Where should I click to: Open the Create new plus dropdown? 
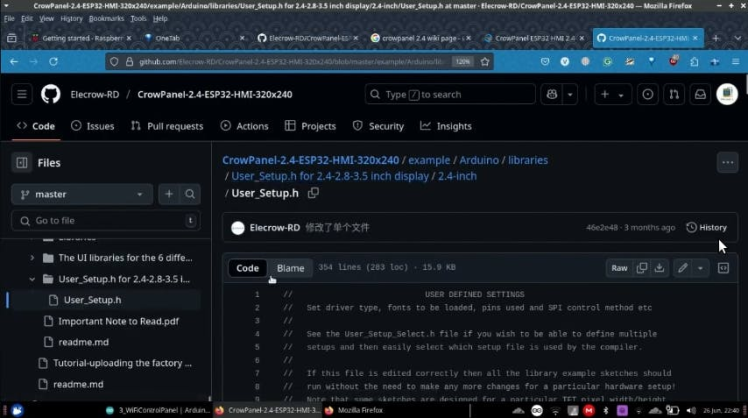[x=613, y=94]
